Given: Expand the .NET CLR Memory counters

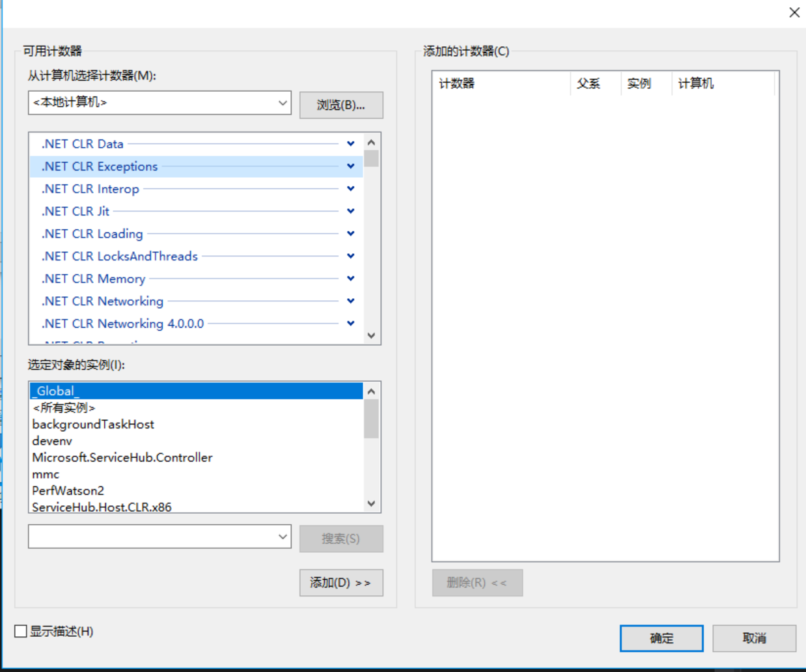Looking at the screenshot, I should [x=350, y=279].
